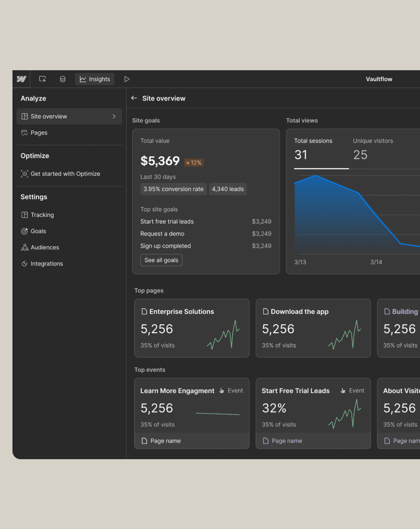Select Sign up completed goal row
420x529 pixels.
tap(206, 246)
